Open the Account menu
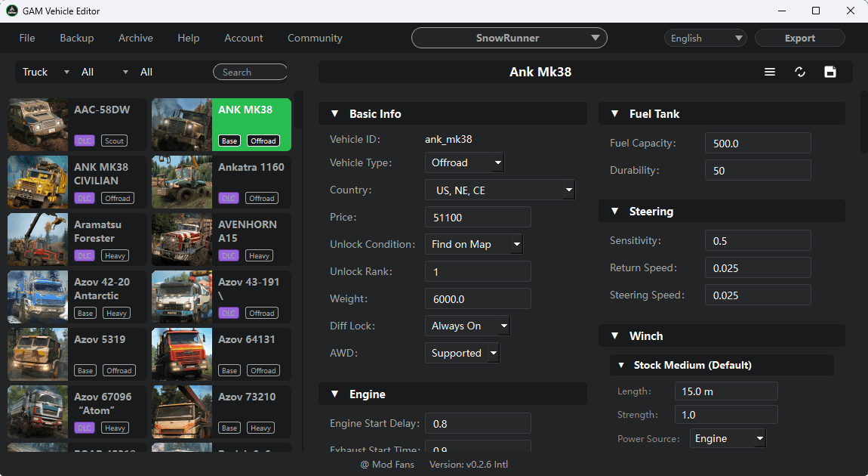The image size is (868, 476). click(244, 38)
